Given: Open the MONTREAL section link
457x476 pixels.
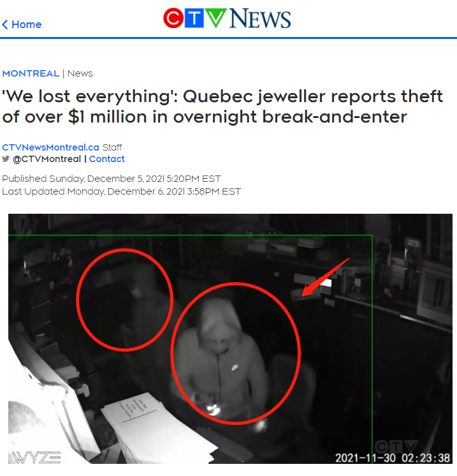Looking at the screenshot, I should pos(31,73).
